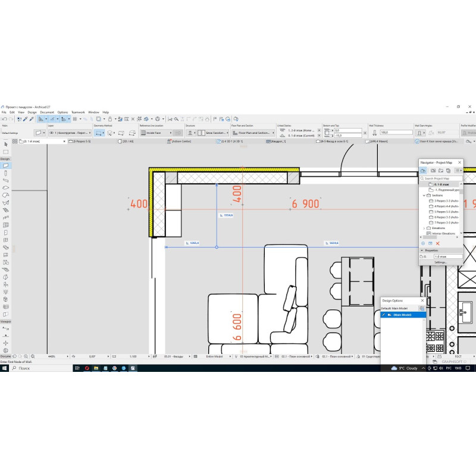Select the rectangular geometry method
This screenshot has width=476, height=476.
point(99,133)
